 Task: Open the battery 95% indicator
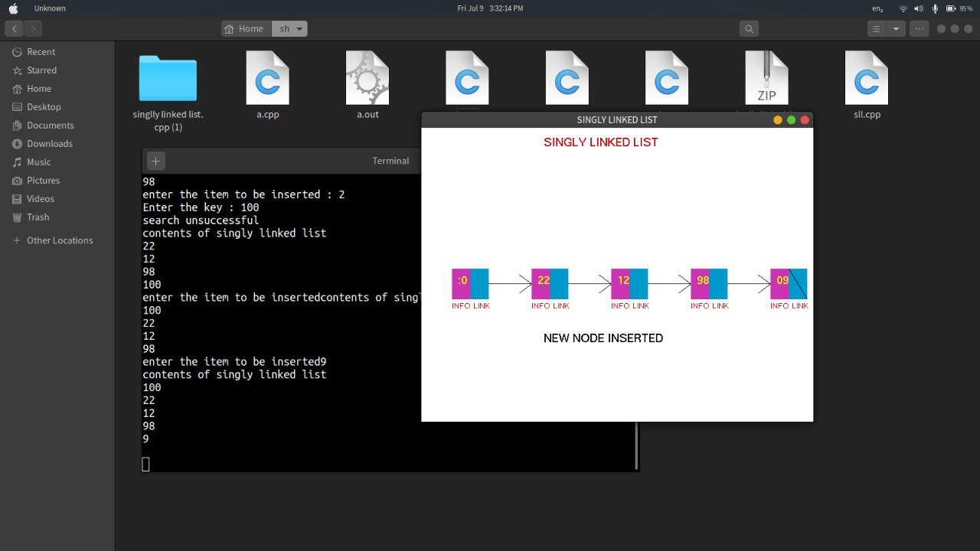[x=959, y=8]
